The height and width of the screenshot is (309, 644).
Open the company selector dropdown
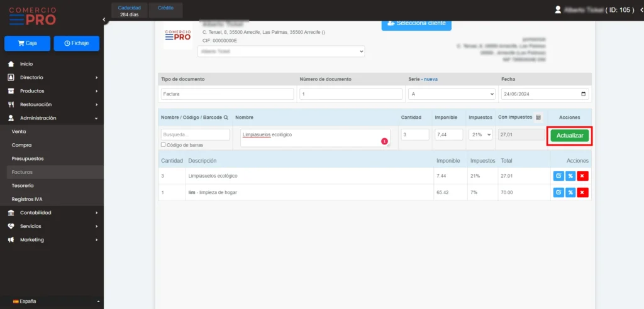(x=281, y=51)
